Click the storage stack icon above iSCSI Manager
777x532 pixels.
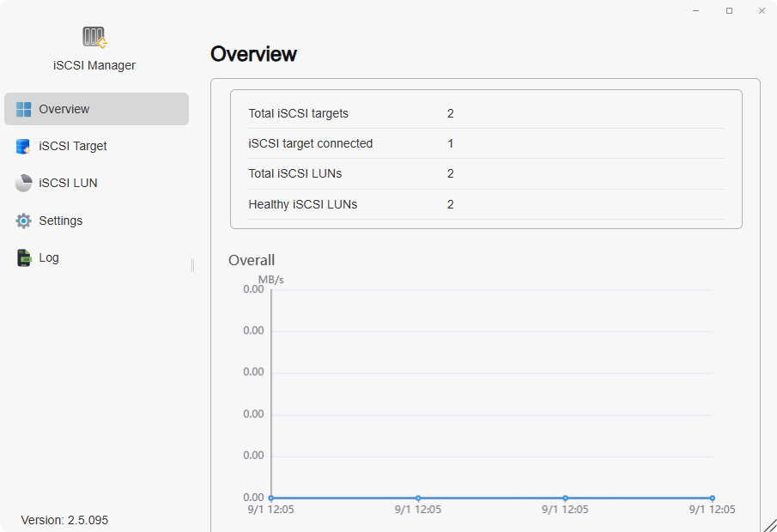pos(93,36)
